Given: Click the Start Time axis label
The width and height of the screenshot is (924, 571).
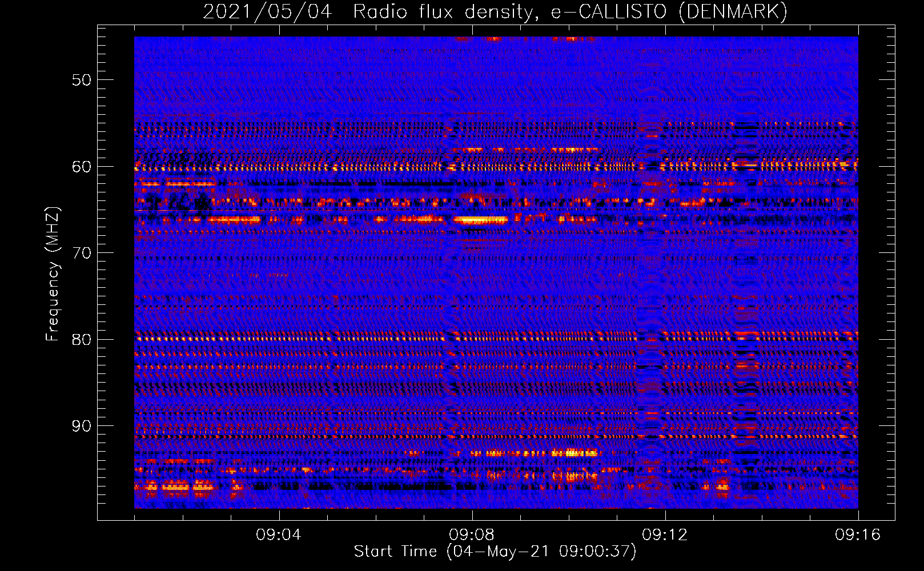Looking at the screenshot, I should pyautogui.click(x=495, y=552).
